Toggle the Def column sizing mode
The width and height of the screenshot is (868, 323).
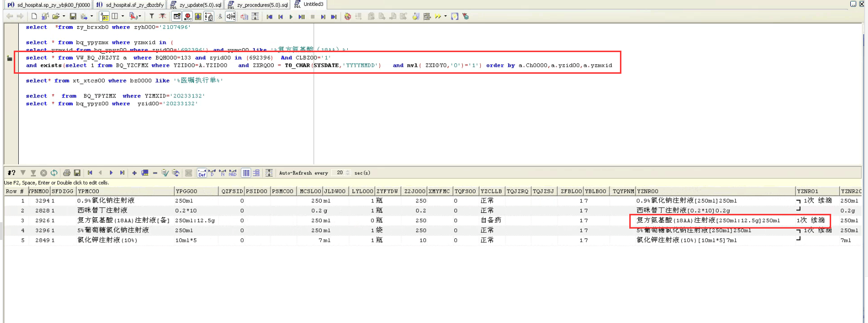coord(201,173)
